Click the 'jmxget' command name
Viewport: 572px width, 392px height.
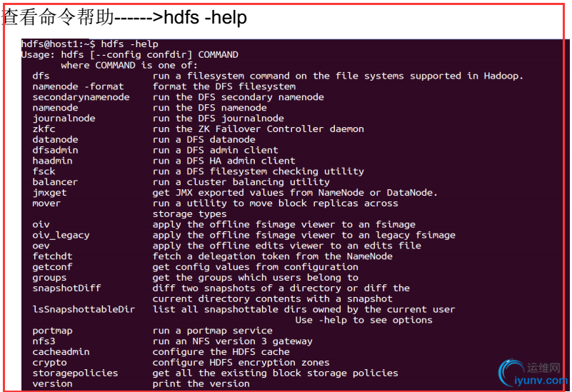click(49, 193)
